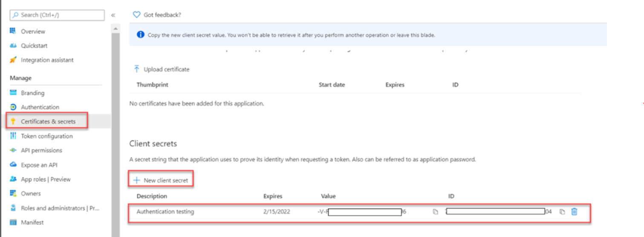Delete the Authentication testing secret
This screenshot has width=644, height=237.
[574, 211]
